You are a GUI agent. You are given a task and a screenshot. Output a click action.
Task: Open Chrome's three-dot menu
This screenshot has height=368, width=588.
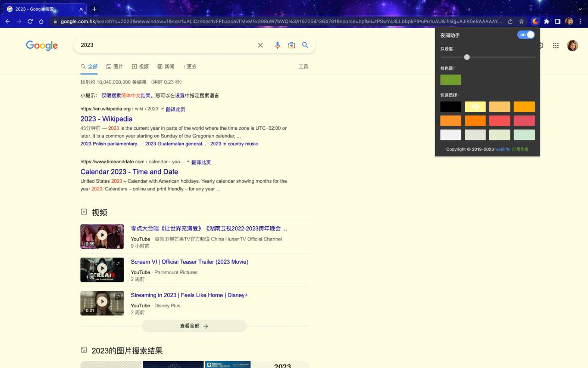(x=581, y=21)
